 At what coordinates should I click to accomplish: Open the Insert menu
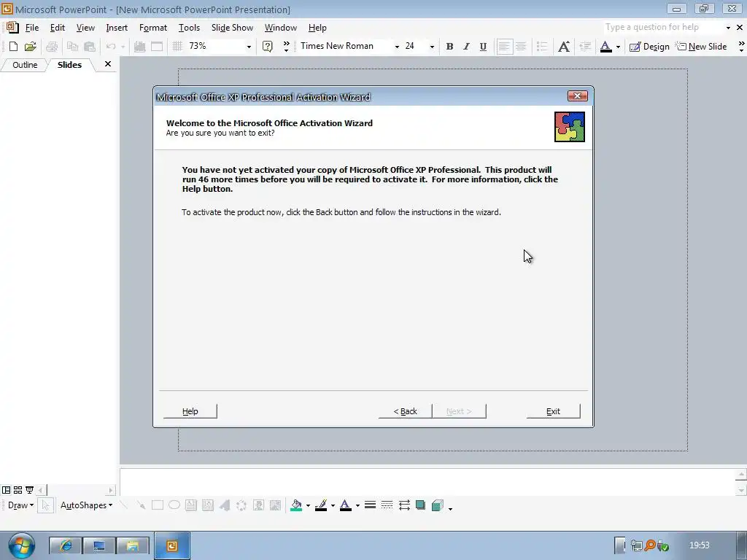point(117,28)
